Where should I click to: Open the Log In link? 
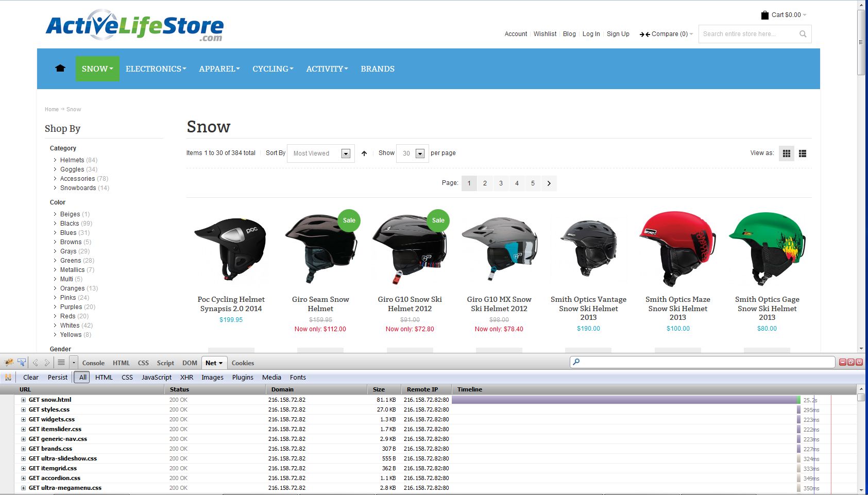(x=591, y=34)
